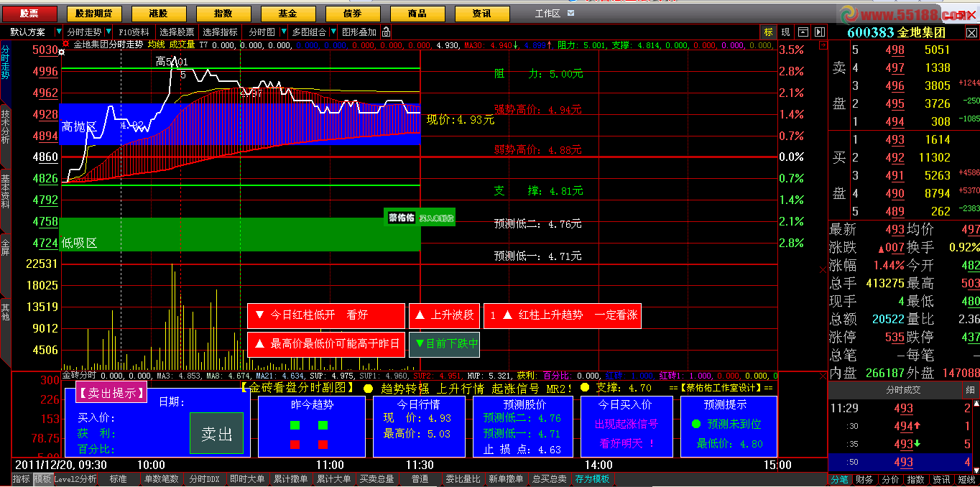Select the 买卖总量 bottom tab

[x=376, y=479]
